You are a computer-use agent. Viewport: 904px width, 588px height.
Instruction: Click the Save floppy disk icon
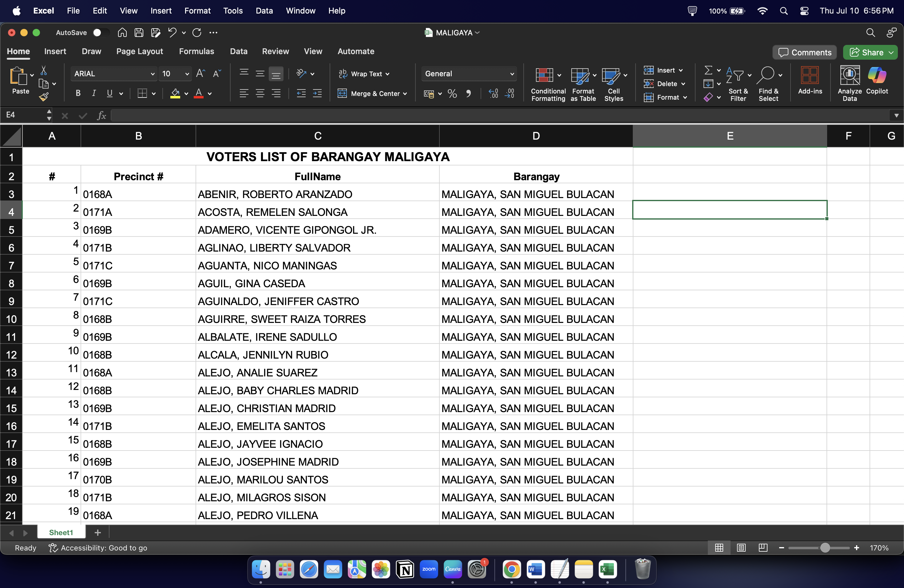139,33
